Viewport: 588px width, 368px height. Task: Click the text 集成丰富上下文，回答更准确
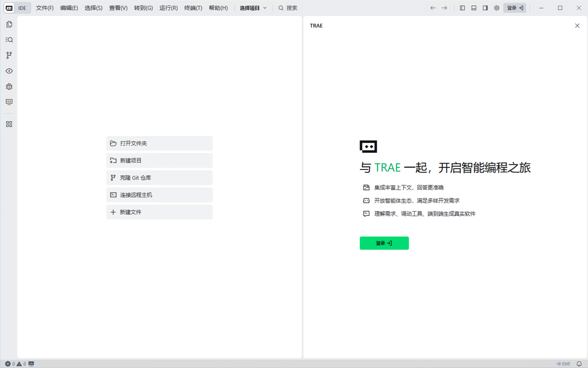pos(409,188)
